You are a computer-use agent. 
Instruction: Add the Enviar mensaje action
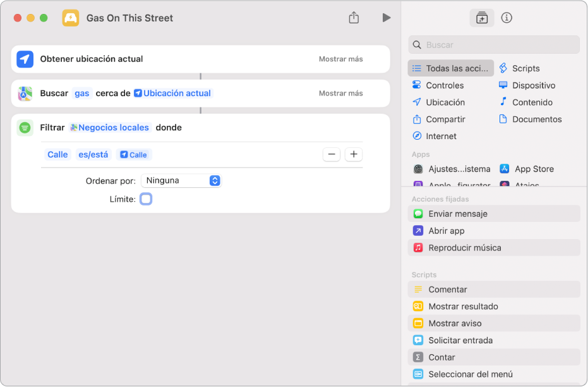click(x=494, y=214)
